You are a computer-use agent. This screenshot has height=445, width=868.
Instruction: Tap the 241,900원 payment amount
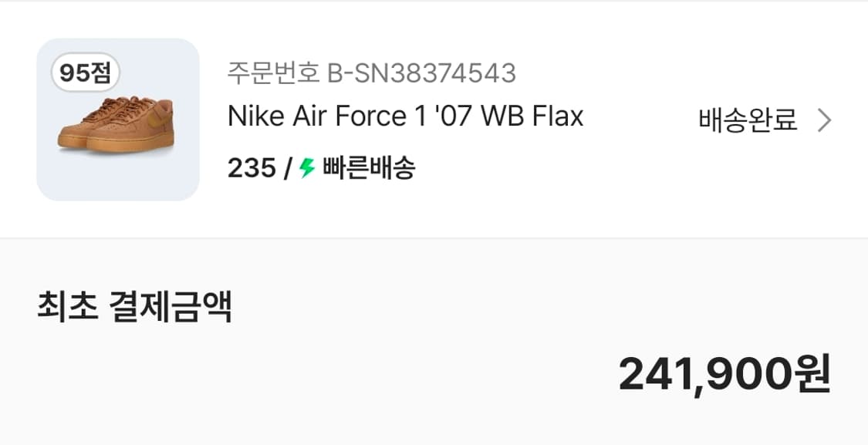coord(724,374)
